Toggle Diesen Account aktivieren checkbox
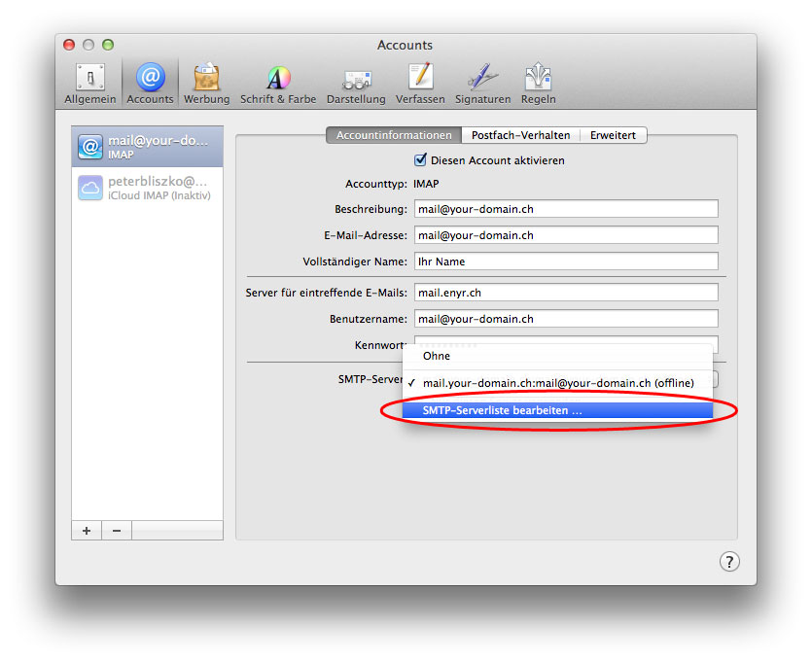 [421, 160]
